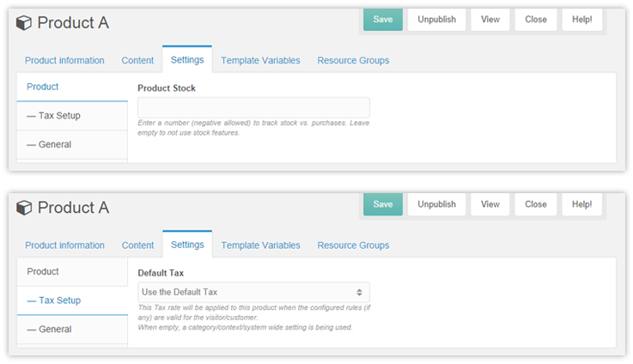Screen dimensions: 633x364
Task: Click Unpublish in the upper panel
Action: click(436, 20)
